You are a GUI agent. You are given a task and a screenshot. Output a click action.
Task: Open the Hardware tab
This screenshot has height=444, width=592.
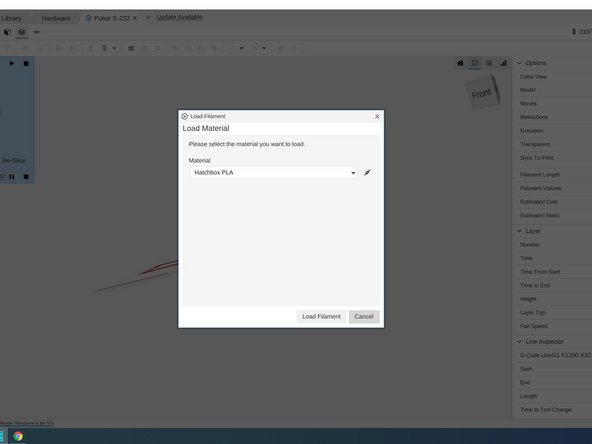point(56,18)
